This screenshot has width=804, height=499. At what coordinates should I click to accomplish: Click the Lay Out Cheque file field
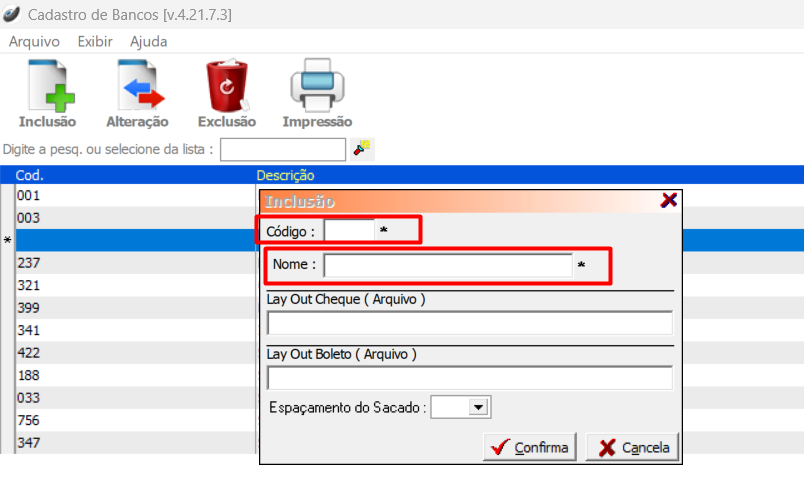[469, 323]
